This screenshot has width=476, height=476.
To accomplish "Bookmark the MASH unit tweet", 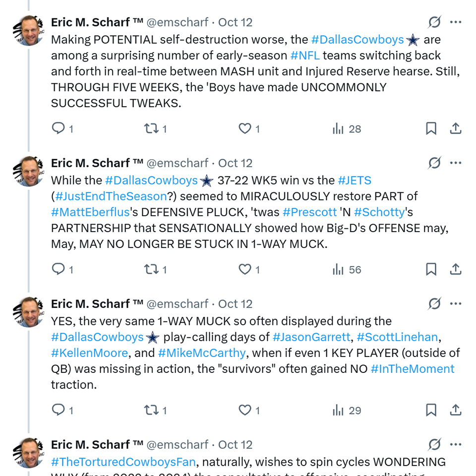I will click(x=431, y=129).
